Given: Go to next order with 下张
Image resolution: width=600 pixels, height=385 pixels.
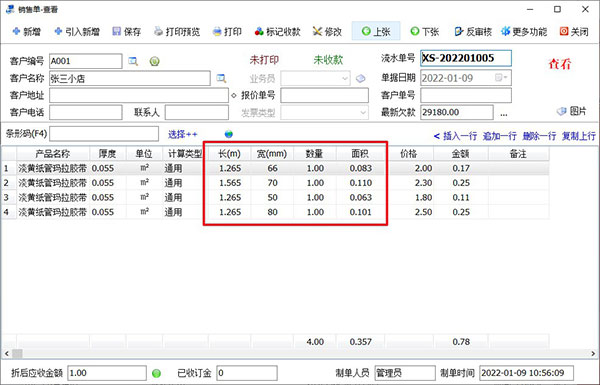Looking at the screenshot, I should 424,31.
